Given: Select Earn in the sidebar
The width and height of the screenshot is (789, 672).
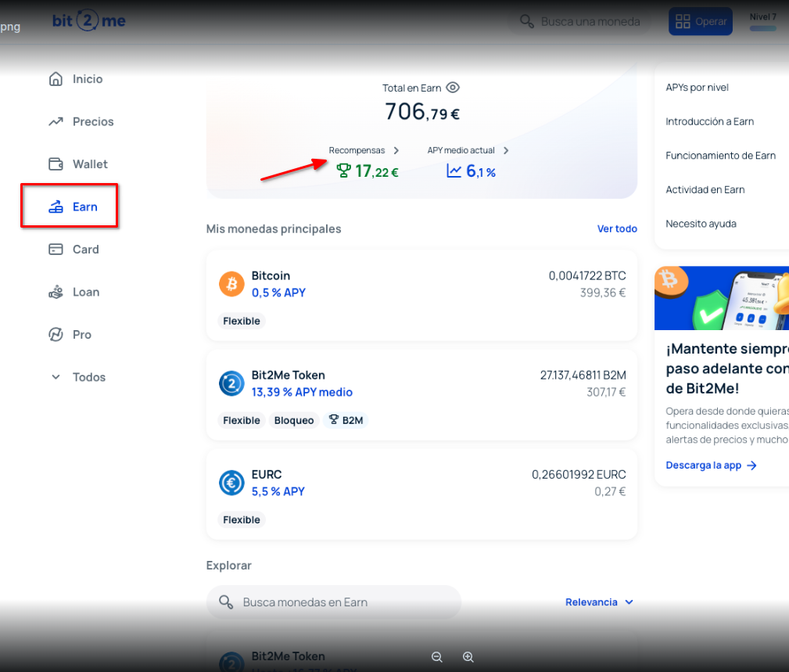Looking at the screenshot, I should pos(73,207).
